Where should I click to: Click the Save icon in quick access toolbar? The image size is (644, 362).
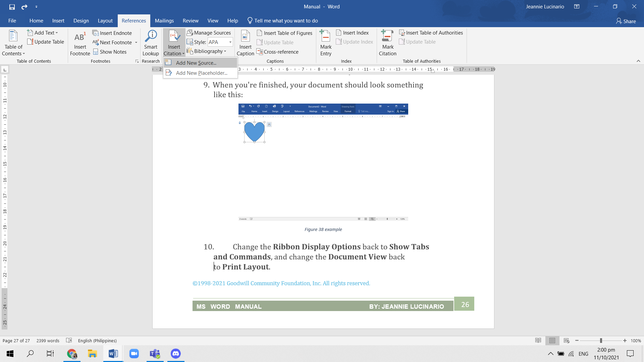click(12, 7)
